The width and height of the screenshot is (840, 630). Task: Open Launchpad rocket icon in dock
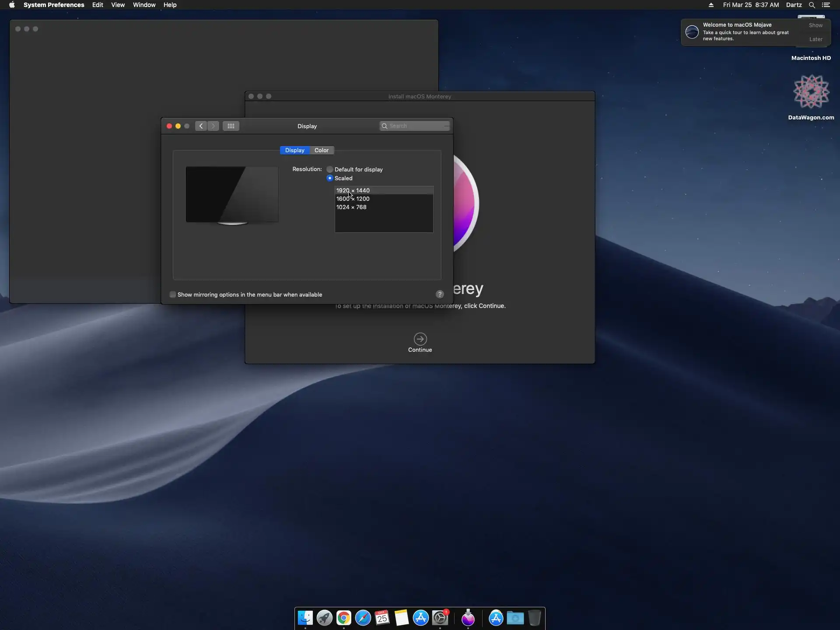pos(325,618)
